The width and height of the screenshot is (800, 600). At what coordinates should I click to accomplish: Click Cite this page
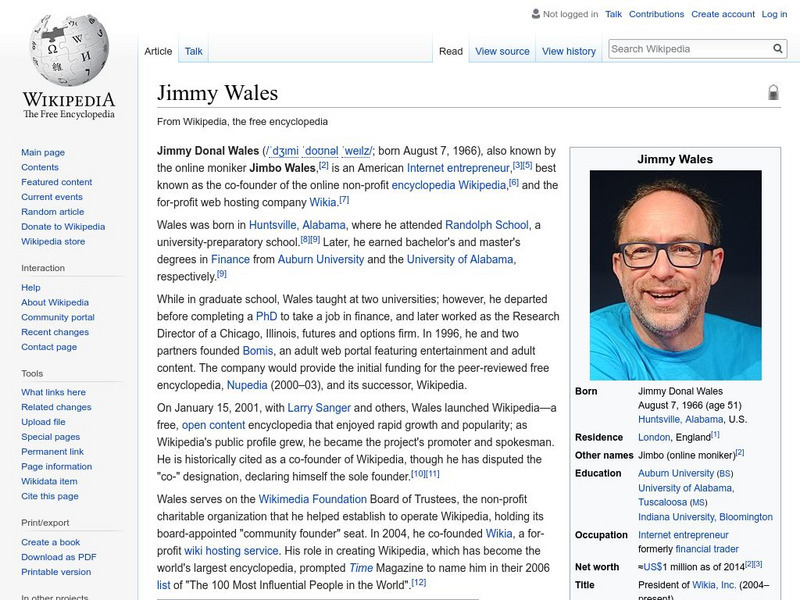pyautogui.click(x=49, y=496)
